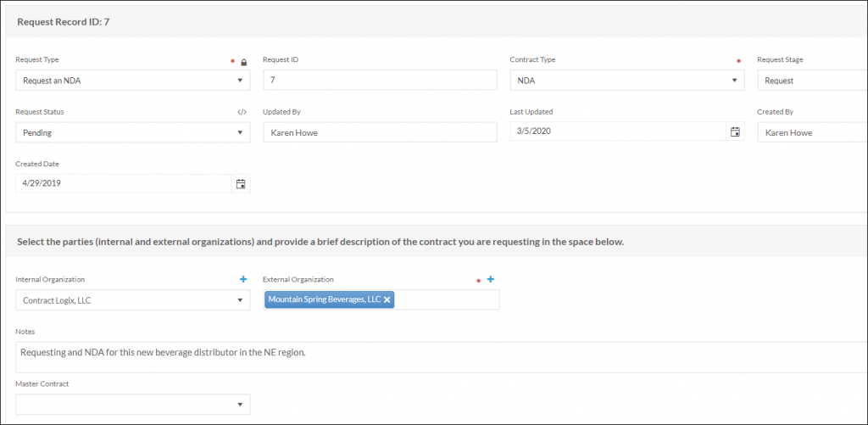
Task: Click the code icon beside Request Status
Action: pos(242,112)
